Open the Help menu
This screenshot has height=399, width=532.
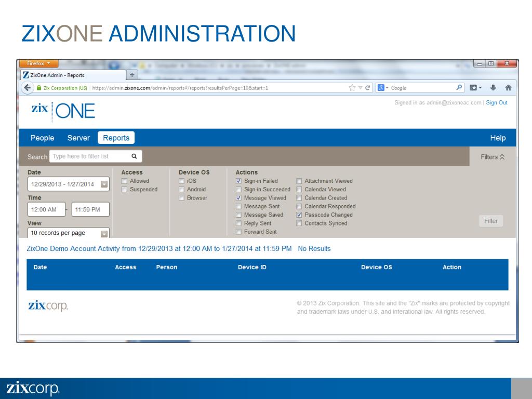click(x=498, y=138)
